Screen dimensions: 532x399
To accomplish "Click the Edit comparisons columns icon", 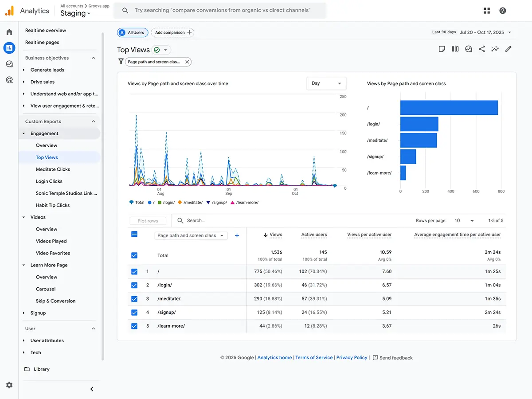I will (x=455, y=49).
